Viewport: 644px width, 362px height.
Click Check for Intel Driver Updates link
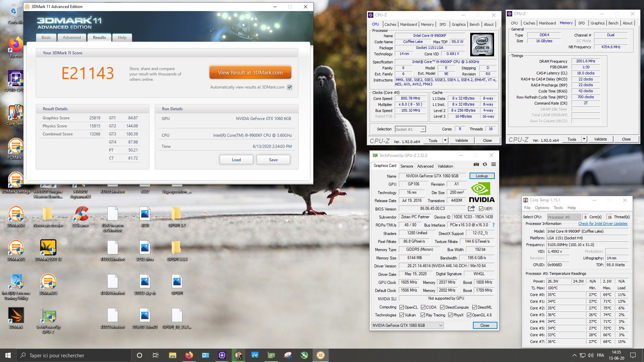coord(603,224)
